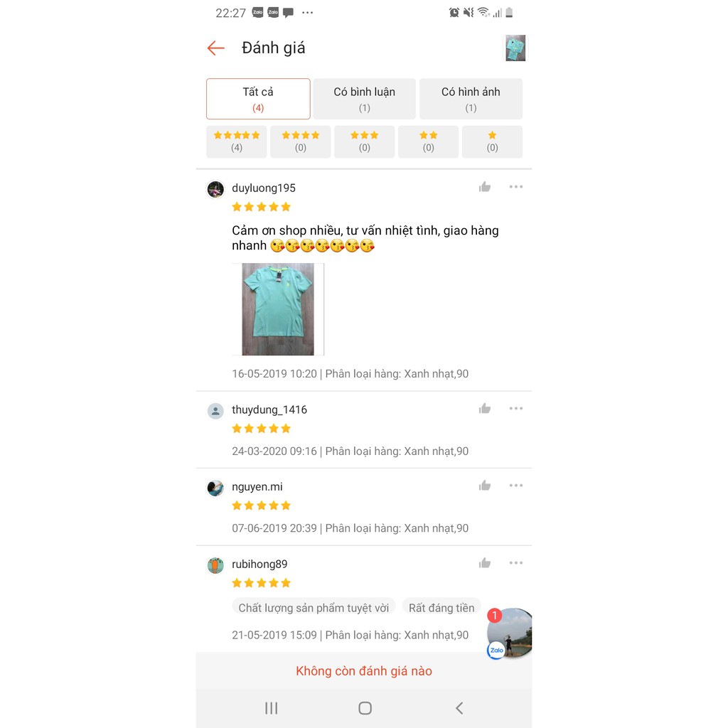Filter reviews by four stars
The height and width of the screenshot is (728, 728).
click(301, 141)
